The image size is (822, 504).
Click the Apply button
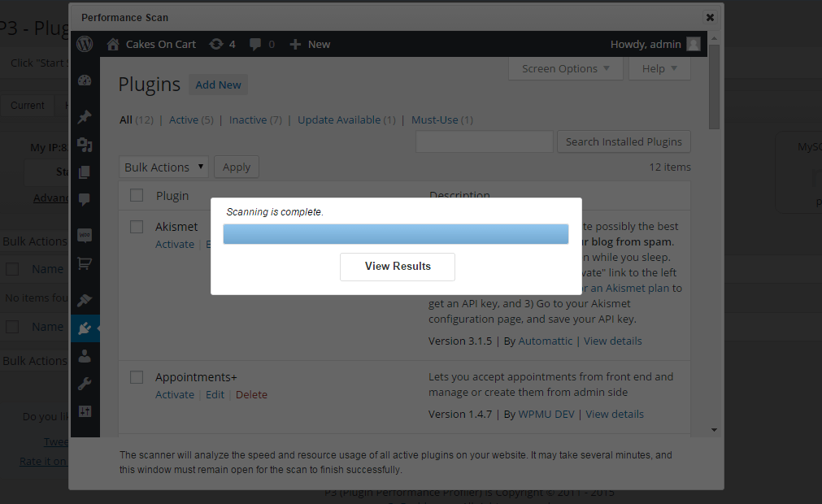(237, 167)
